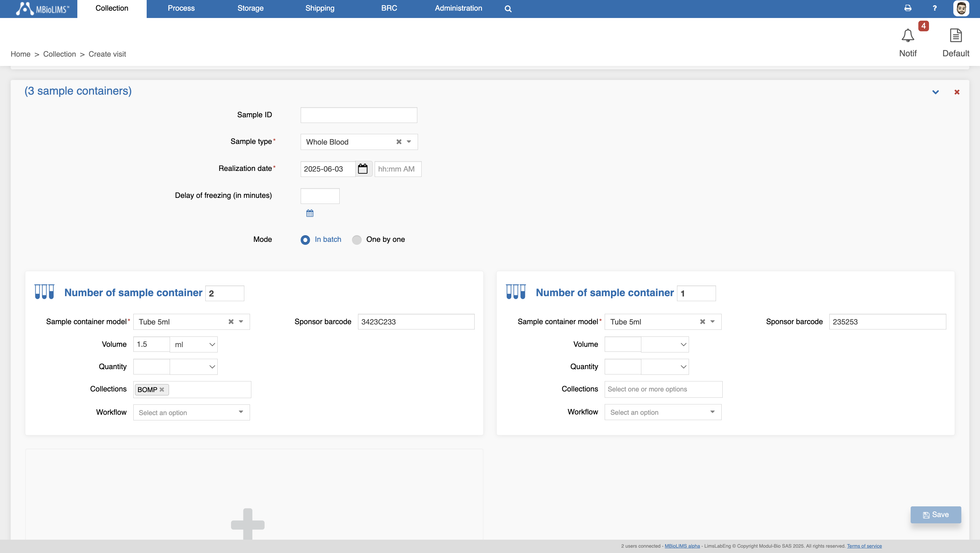Remove the BOMP collection tag
The image size is (980, 553).
coord(162,389)
